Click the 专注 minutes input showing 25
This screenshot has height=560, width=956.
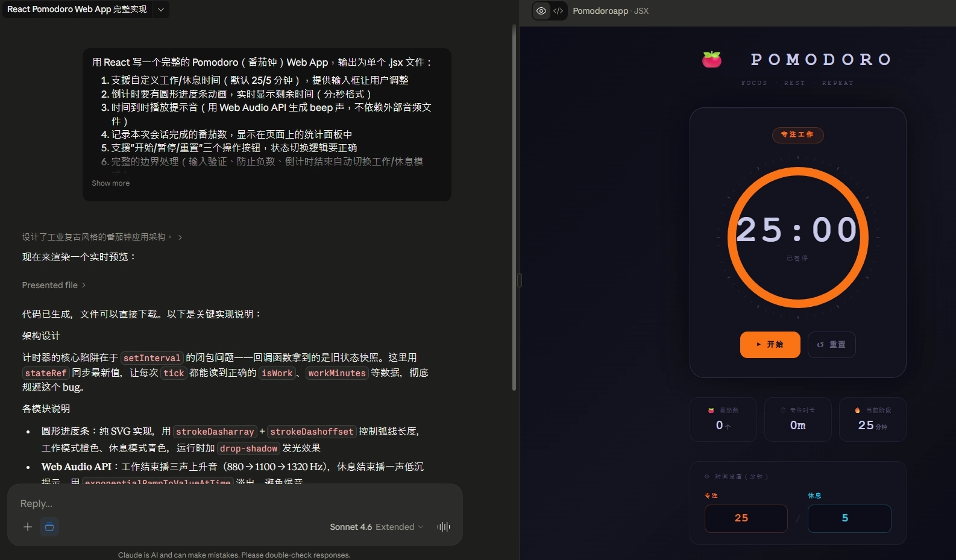pos(746,518)
